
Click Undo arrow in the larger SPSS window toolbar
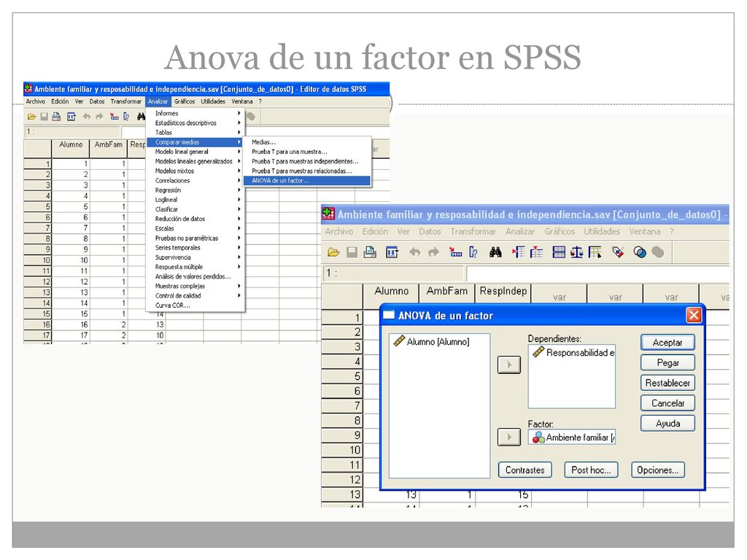click(415, 252)
